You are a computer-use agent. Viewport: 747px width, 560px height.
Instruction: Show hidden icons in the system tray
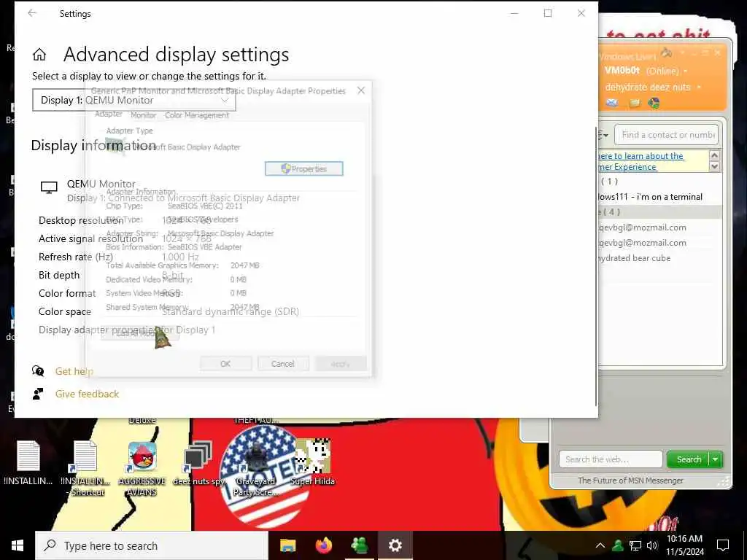[x=600, y=545]
